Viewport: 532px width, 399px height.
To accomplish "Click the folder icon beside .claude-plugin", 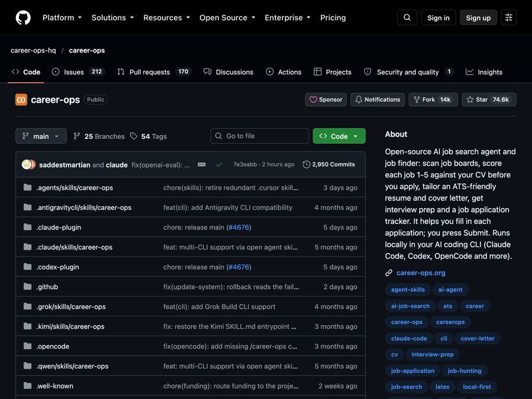I will point(27,228).
